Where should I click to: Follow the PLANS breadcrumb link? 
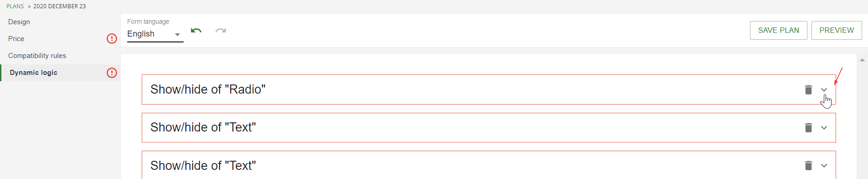(x=15, y=6)
